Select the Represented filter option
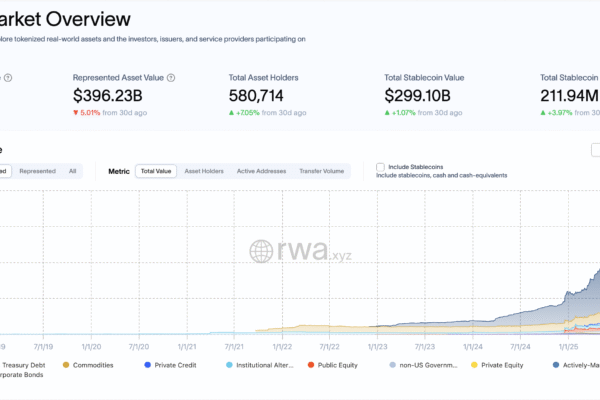600x400 pixels. pyautogui.click(x=37, y=171)
